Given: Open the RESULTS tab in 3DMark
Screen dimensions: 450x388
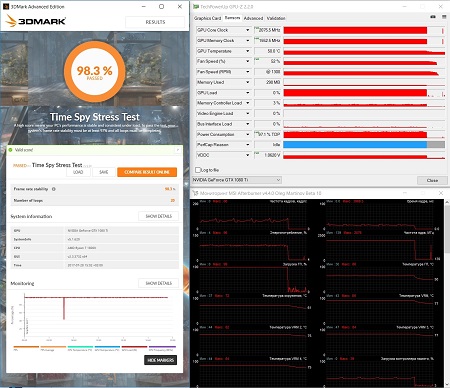Looking at the screenshot, I should point(155,22).
